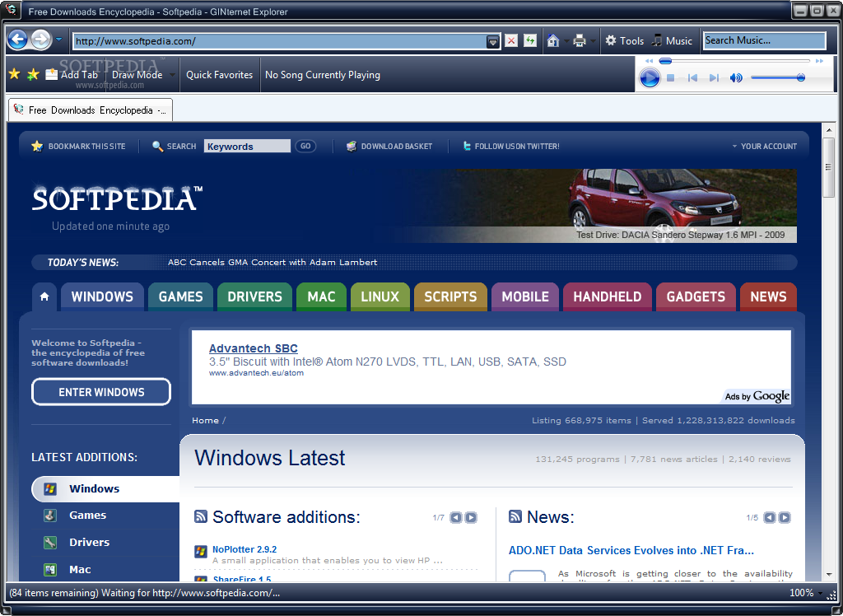Select Mac in Latest Additions
Screen dimensions: 843x616
coord(105,569)
